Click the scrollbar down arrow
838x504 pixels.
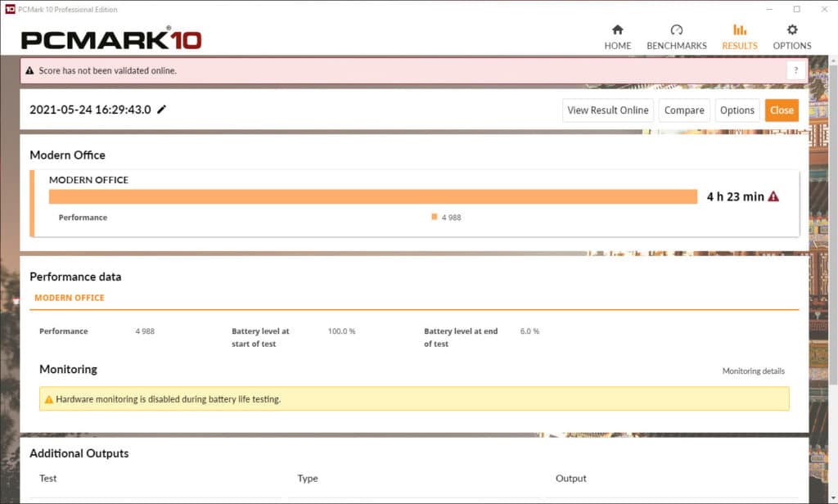pos(833,498)
